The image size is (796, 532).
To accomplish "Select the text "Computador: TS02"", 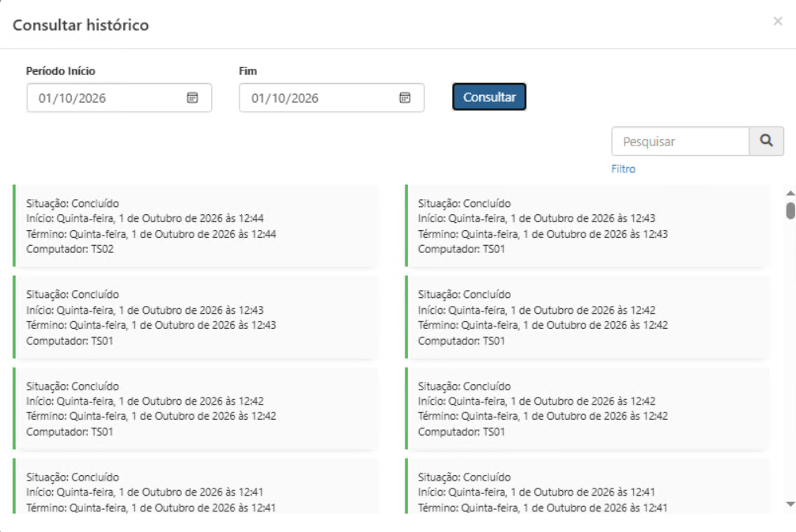I will 70,249.
